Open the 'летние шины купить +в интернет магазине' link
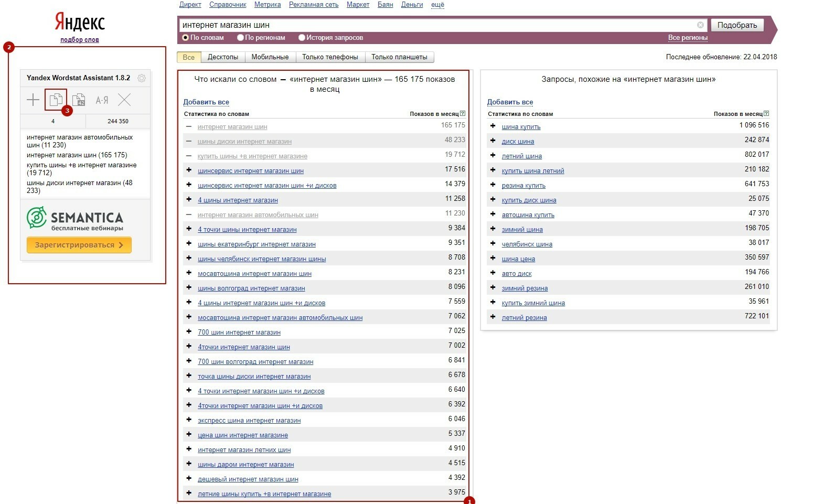Viewport: 813px width, 504px height. coord(264,494)
